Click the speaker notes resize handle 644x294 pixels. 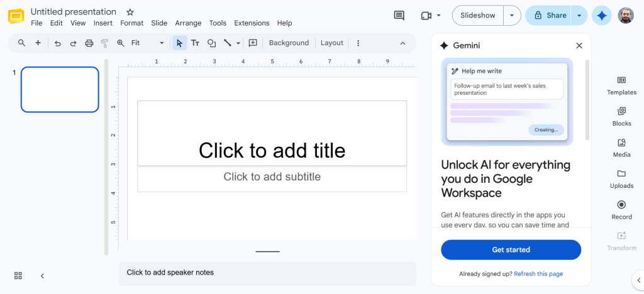pyautogui.click(x=267, y=251)
